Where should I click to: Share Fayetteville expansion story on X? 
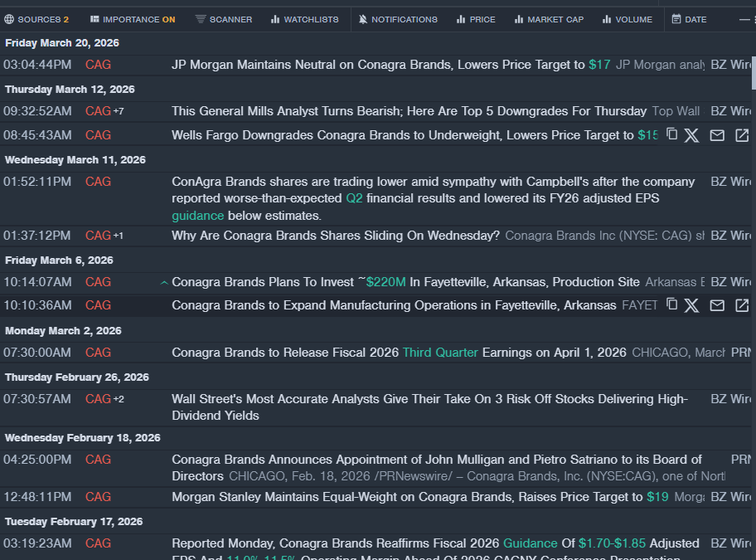[691, 305]
